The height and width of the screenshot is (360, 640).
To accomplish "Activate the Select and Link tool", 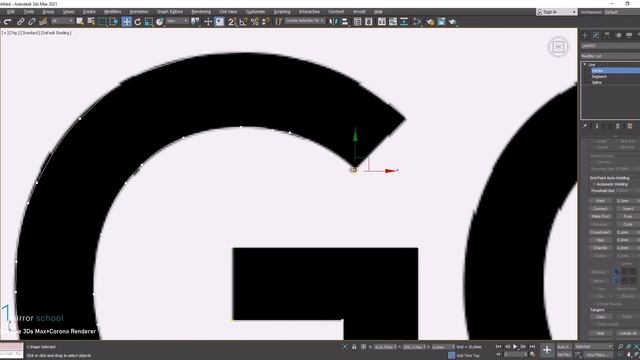I will (20, 22).
